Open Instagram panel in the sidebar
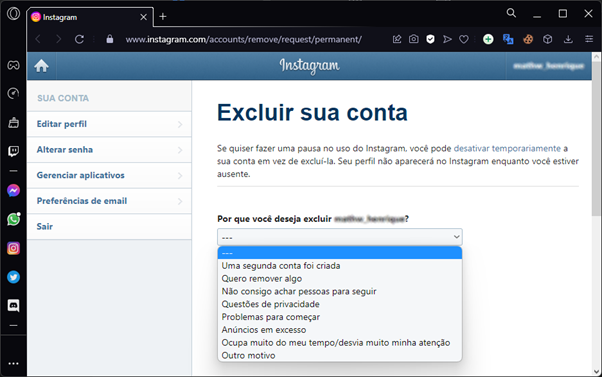Viewport: 602px width, 377px height. click(x=13, y=248)
